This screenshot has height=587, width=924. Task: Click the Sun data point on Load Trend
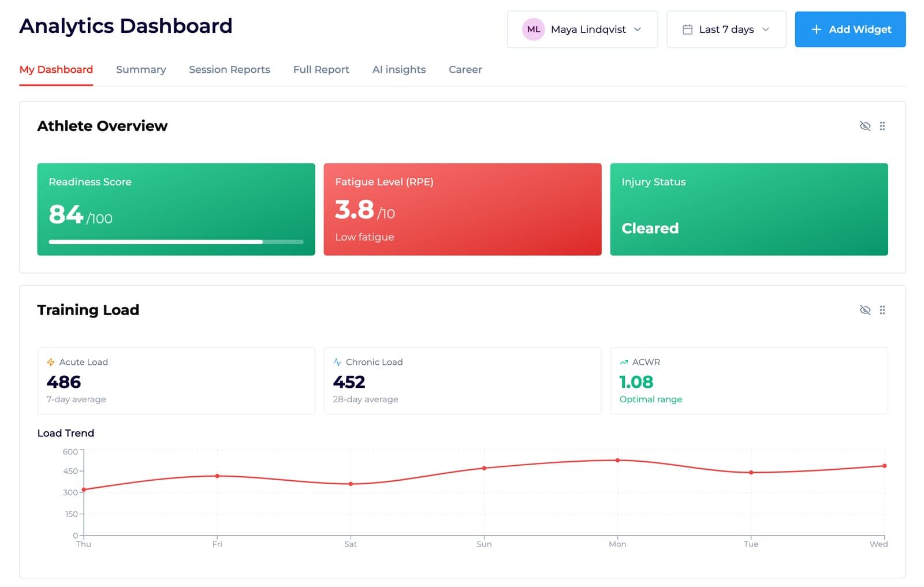tap(484, 468)
